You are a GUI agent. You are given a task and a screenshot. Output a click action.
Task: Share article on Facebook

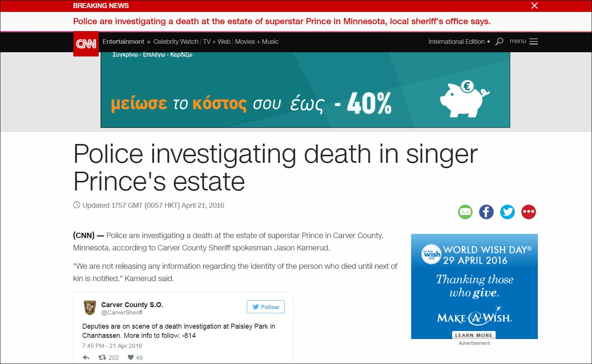point(486,212)
